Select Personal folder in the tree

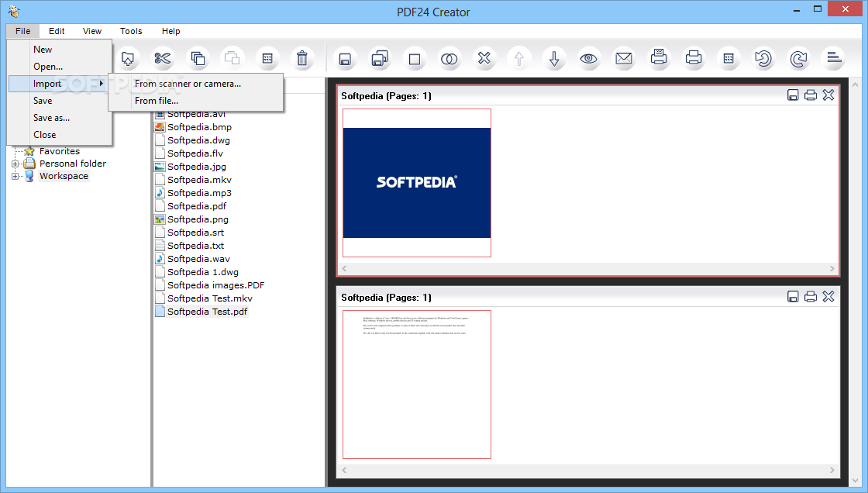pos(73,164)
